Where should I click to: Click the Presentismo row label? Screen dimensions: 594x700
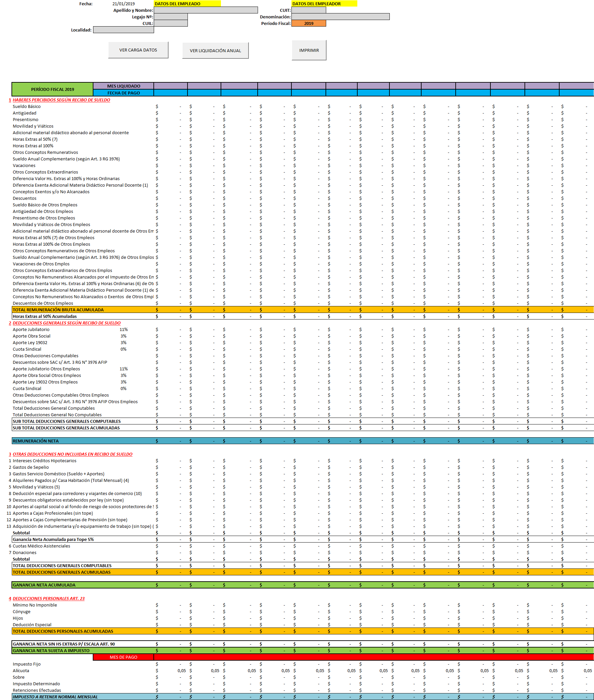tap(26, 120)
